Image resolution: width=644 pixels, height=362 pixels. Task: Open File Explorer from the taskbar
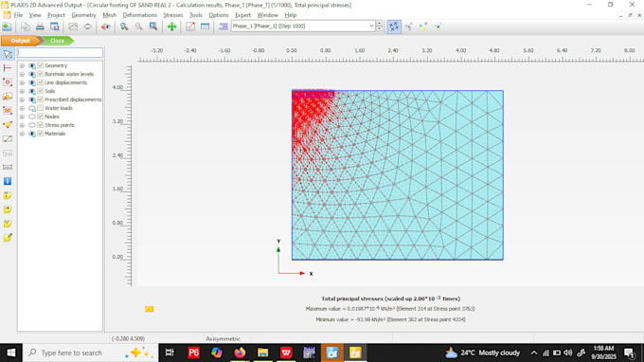pos(263,353)
